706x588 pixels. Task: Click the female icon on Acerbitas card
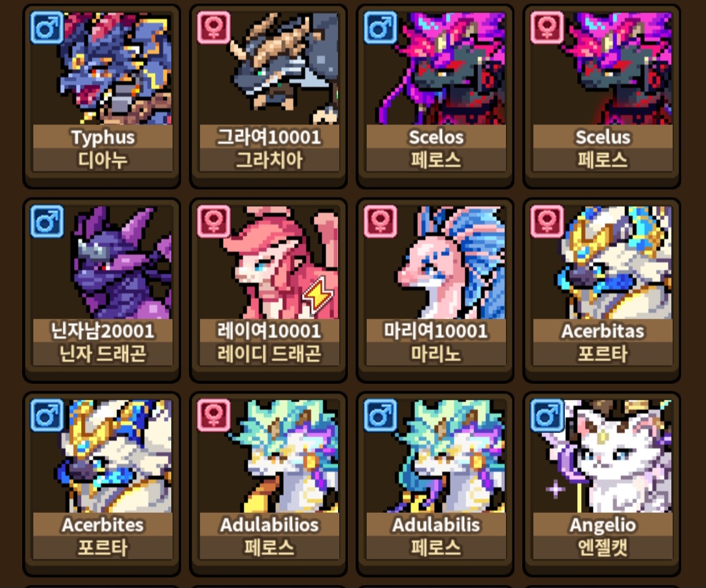click(546, 221)
